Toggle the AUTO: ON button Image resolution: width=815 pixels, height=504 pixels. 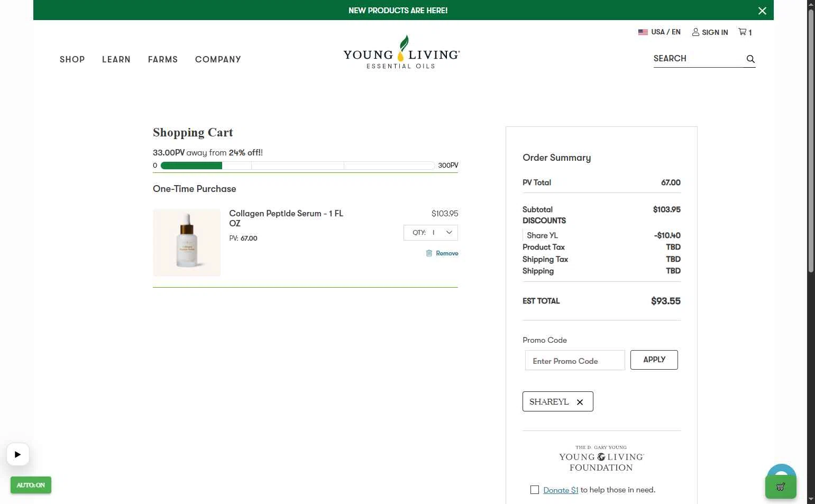tap(31, 485)
